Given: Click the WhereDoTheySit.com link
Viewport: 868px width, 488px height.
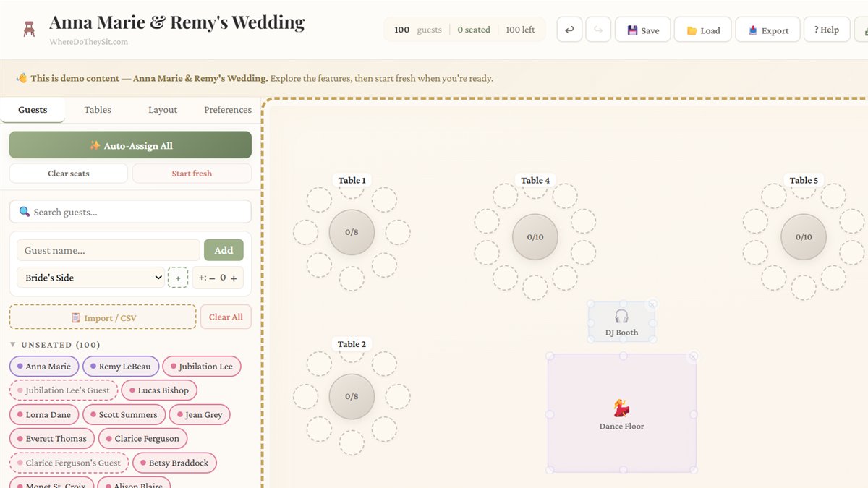Looking at the screenshot, I should (88, 42).
